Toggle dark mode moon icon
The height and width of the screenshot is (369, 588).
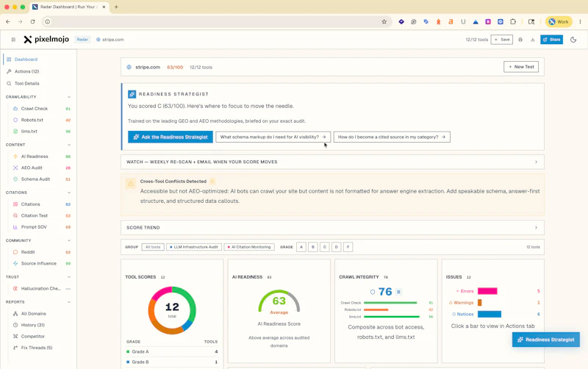(573, 40)
